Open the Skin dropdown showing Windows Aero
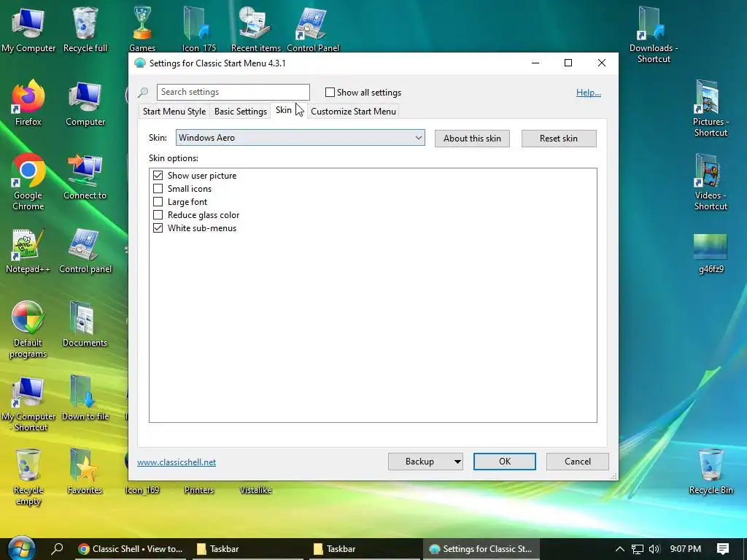Viewport: 747px width, 560px height. pos(300,138)
